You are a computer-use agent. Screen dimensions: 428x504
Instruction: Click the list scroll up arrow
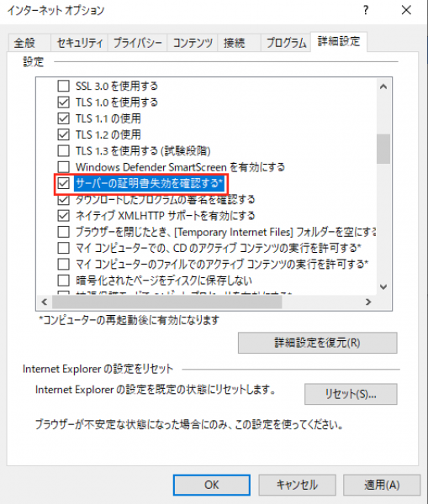[x=383, y=87]
